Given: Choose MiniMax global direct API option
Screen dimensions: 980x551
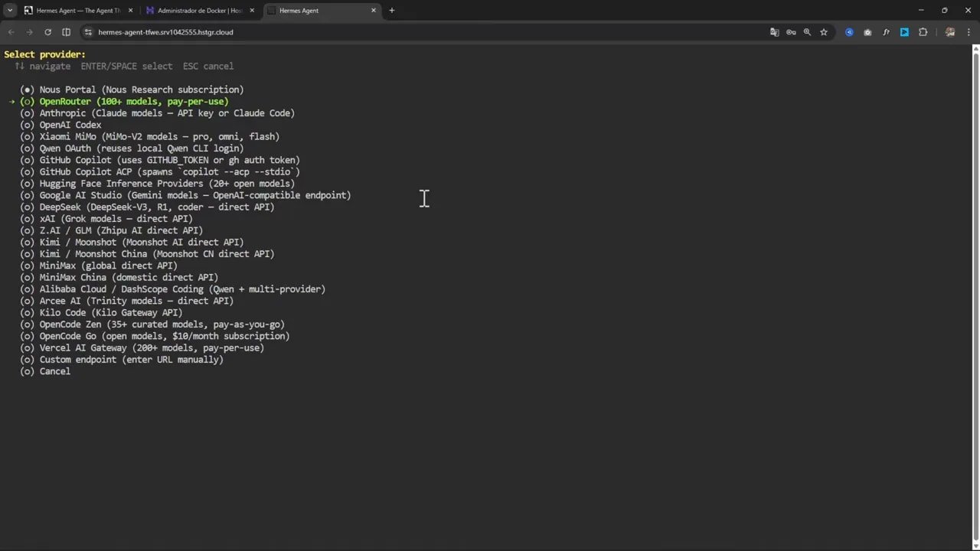Looking at the screenshot, I should pos(99,266).
